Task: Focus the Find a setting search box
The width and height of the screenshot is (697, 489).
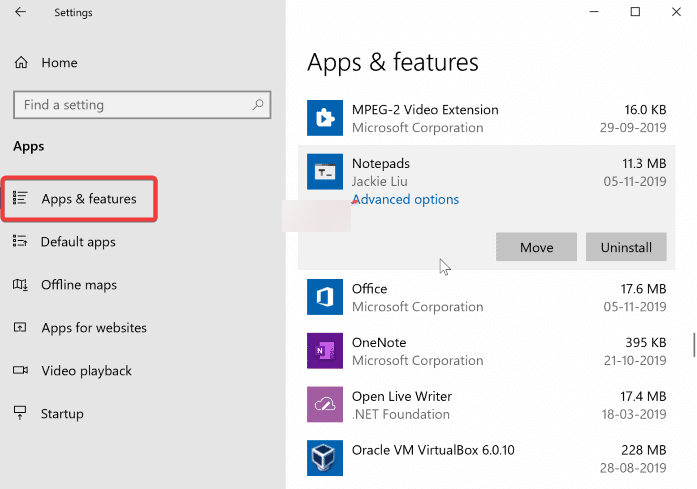Action: (x=142, y=105)
